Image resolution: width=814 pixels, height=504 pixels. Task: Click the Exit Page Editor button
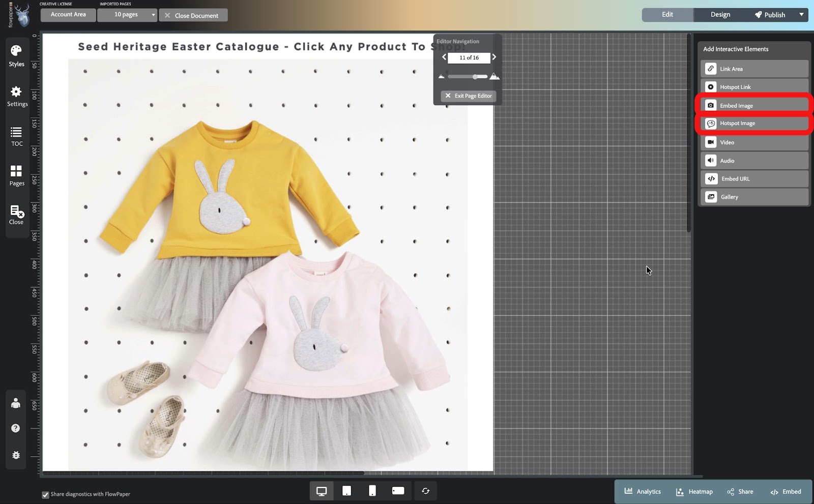[469, 96]
